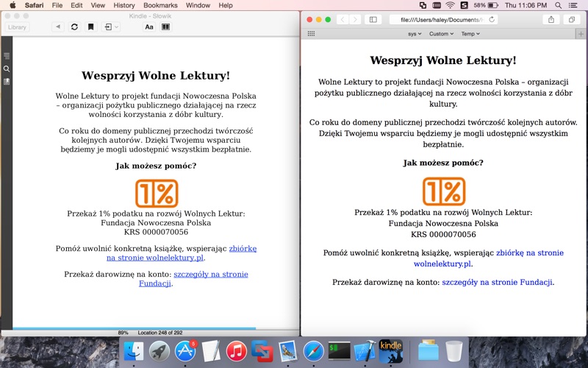The image size is (588, 368).
Task: Open the Edit menu
Action: pyautogui.click(x=76, y=5)
